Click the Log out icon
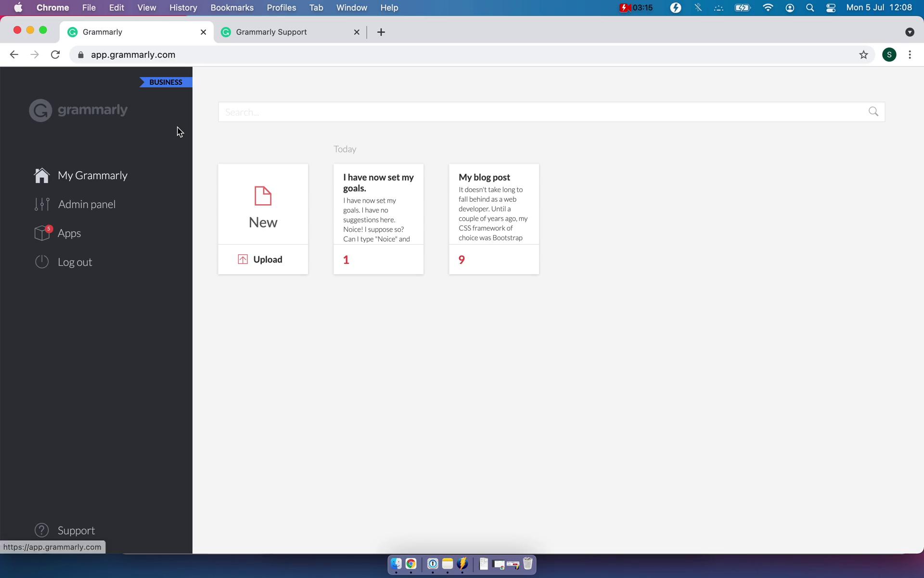Viewport: 924px width, 578px height. (x=41, y=261)
